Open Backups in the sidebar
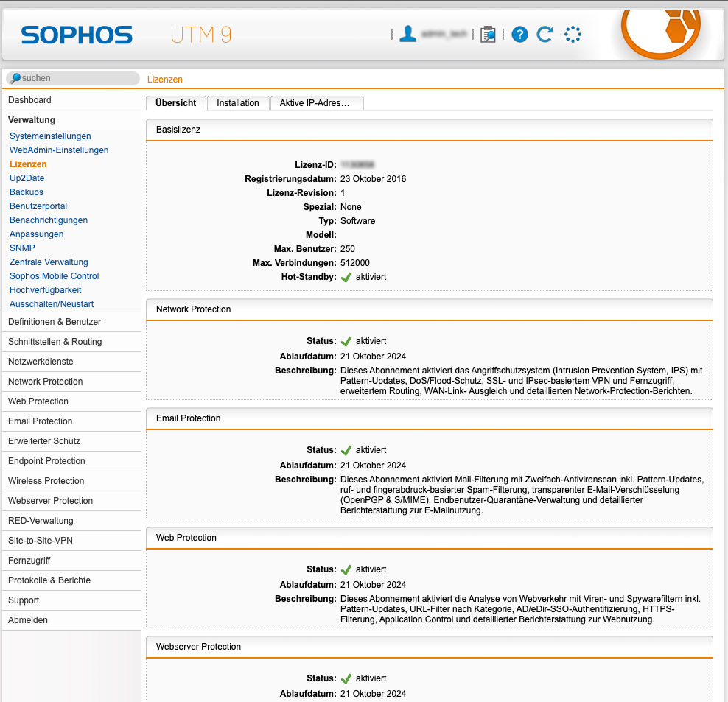 (x=27, y=192)
